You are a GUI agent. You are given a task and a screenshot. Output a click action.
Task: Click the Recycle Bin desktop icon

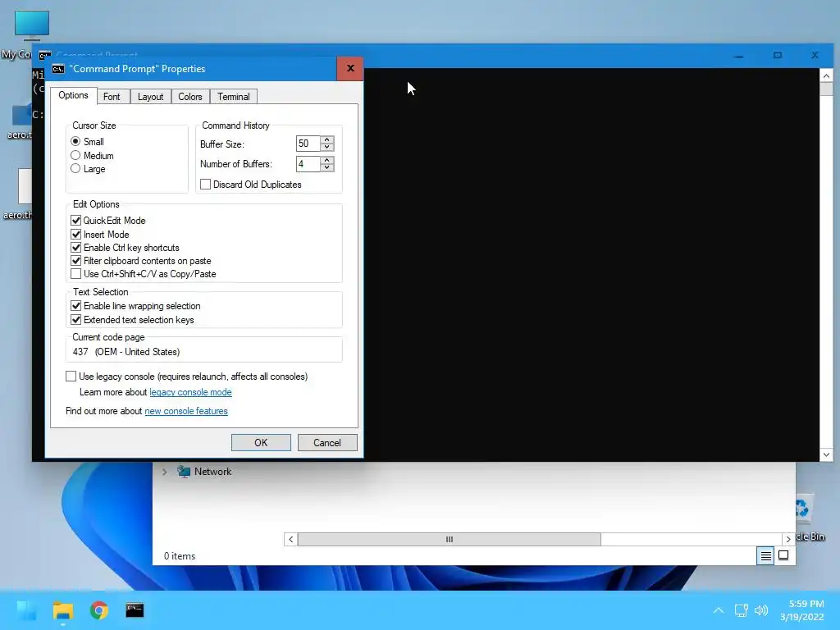(804, 509)
